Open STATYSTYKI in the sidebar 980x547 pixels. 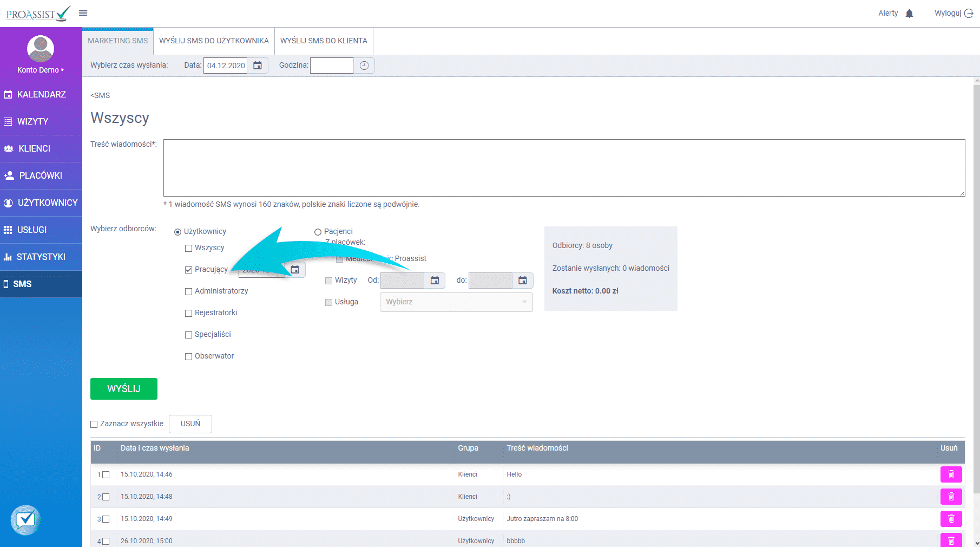click(41, 257)
